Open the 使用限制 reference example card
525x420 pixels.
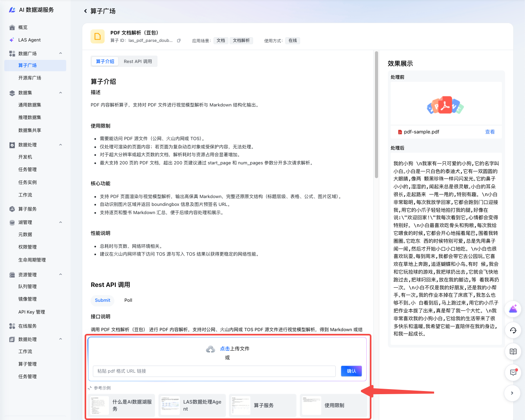pyautogui.click(x=334, y=406)
